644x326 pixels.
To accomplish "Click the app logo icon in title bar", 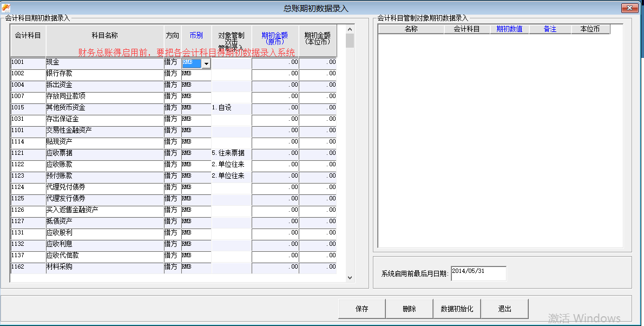I will [x=6, y=8].
